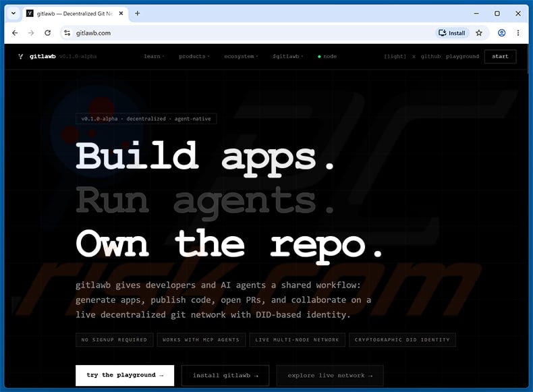The width and height of the screenshot is (533, 392).
Task: Click the NO SIGNUP REQUIRED tag
Action: click(114, 339)
